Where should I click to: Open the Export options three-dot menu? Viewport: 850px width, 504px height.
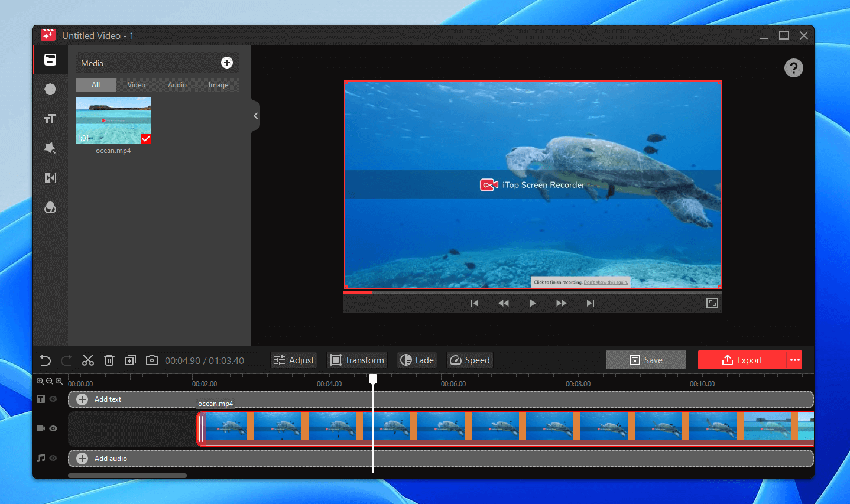point(794,360)
